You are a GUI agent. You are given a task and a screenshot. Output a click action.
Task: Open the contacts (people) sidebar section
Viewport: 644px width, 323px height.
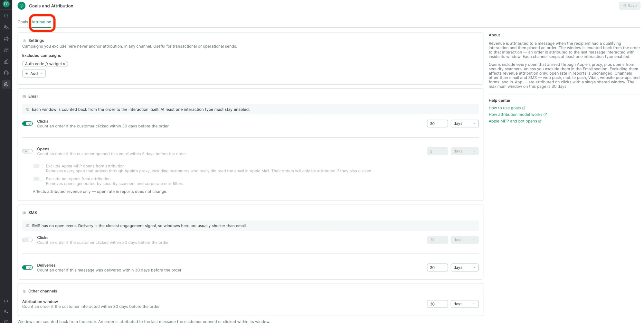click(6, 27)
